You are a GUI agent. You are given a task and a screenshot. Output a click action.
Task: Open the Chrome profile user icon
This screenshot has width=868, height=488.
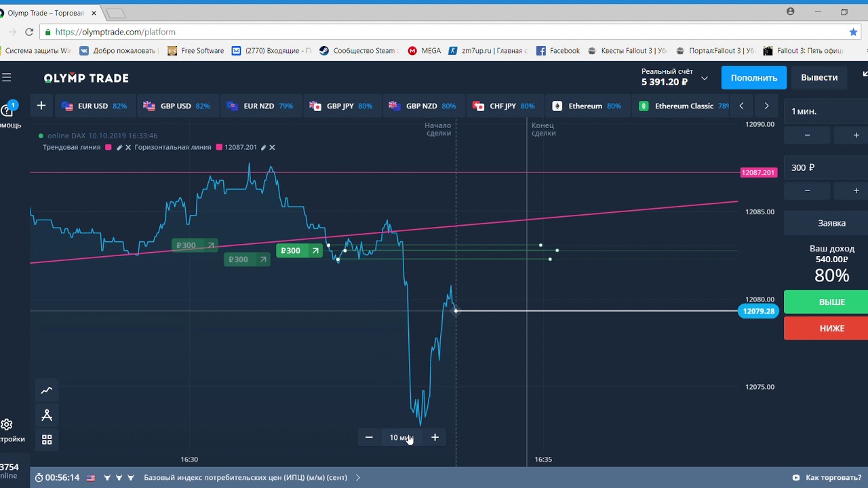[791, 12]
